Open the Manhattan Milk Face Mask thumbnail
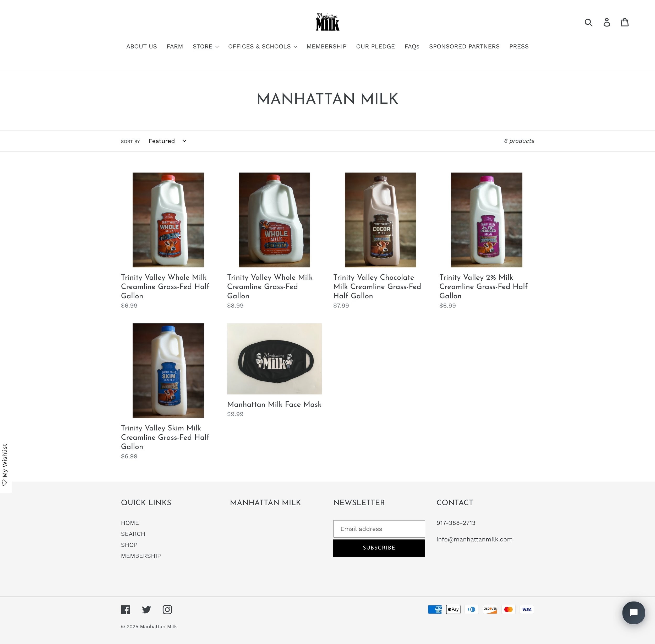The width and height of the screenshot is (655, 644). coord(274,359)
